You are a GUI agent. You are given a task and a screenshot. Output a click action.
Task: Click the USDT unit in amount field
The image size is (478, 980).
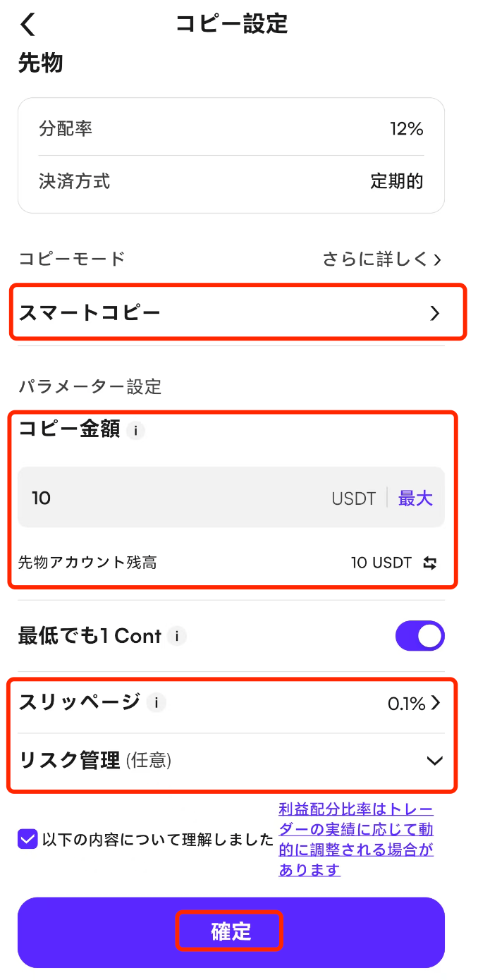[x=353, y=498]
